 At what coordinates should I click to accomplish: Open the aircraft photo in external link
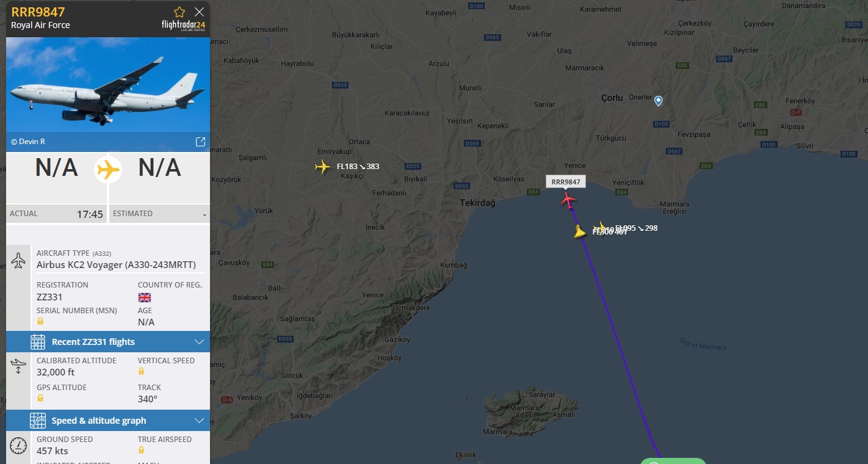tap(200, 142)
